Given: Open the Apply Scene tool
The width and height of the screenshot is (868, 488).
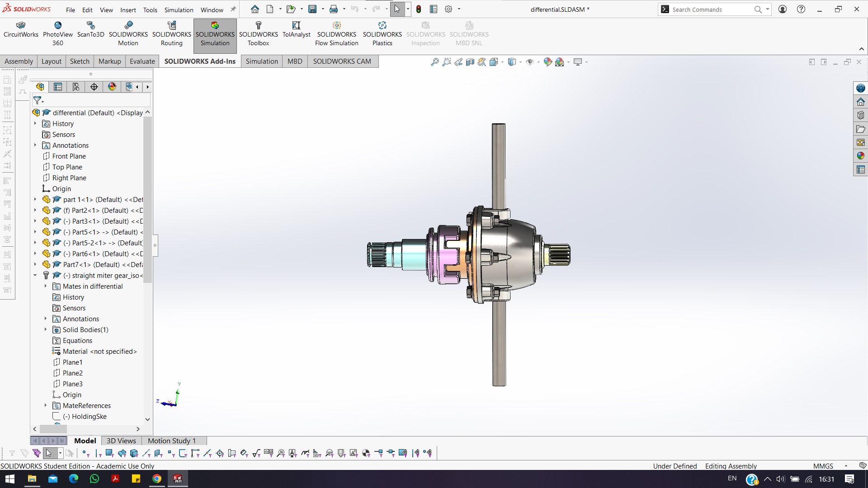Looking at the screenshot, I should click(560, 62).
